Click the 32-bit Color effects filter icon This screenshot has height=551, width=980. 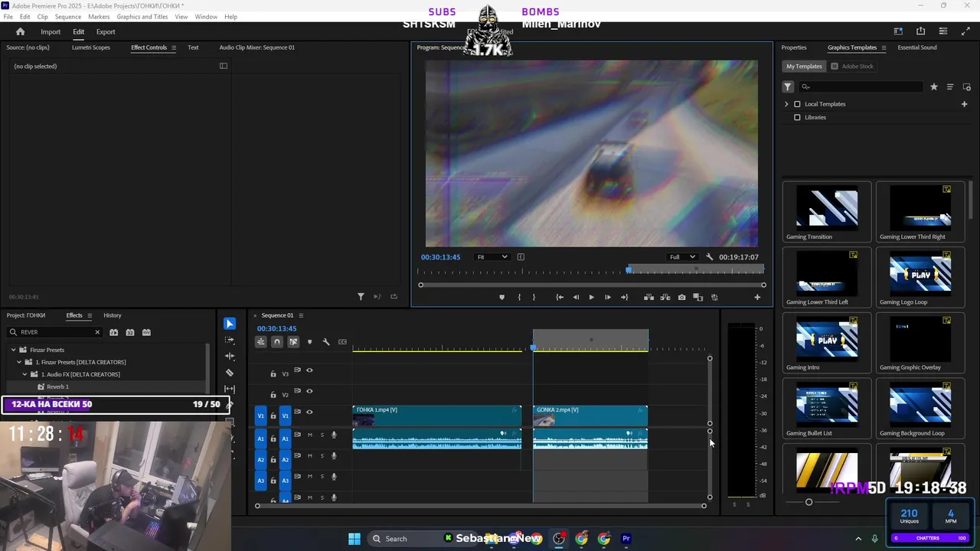pyautogui.click(x=130, y=332)
